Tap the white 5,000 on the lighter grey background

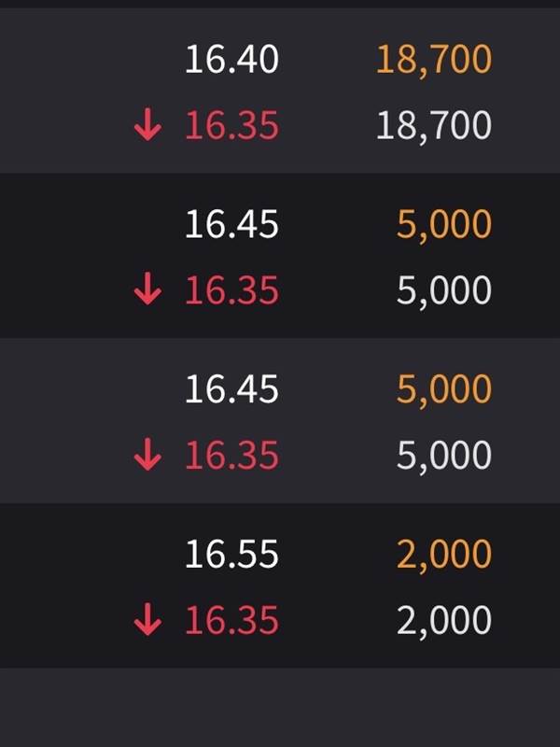click(444, 456)
